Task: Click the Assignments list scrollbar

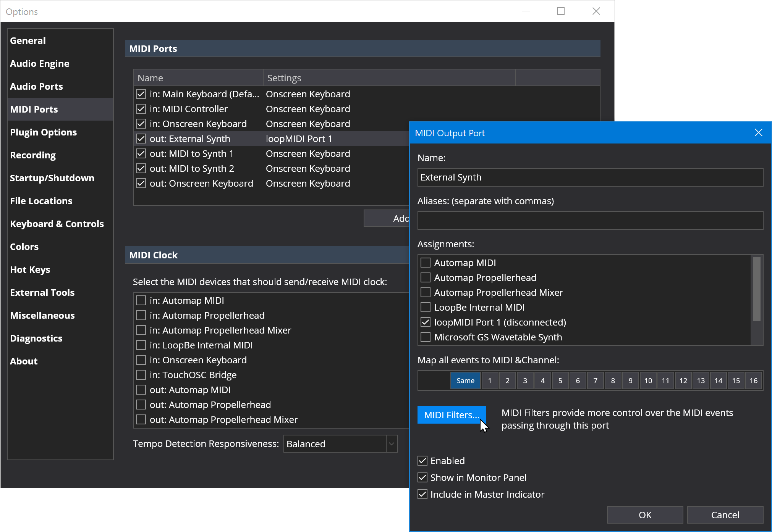Action: tap(756, 289)
